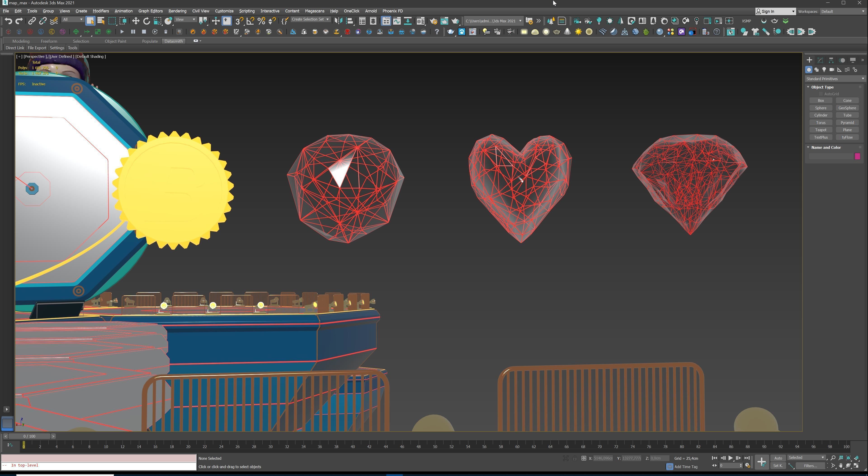Open the Graph Editors menu
Viewport: 868px width, 476px height.
click(150, 11)
